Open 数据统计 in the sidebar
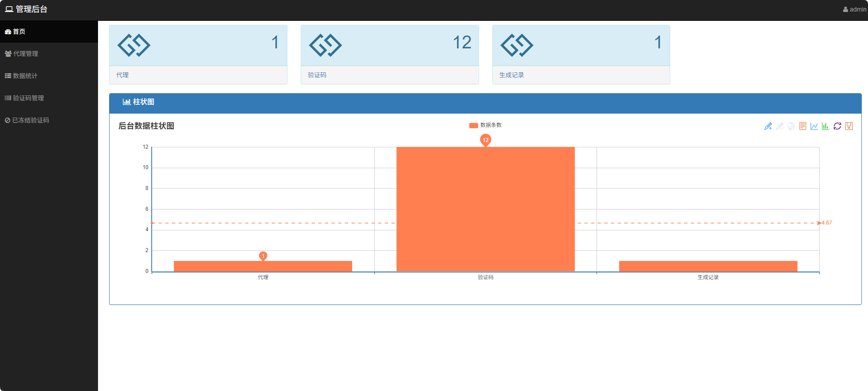The width and height of the screenshot is (868, 391). 49,76
